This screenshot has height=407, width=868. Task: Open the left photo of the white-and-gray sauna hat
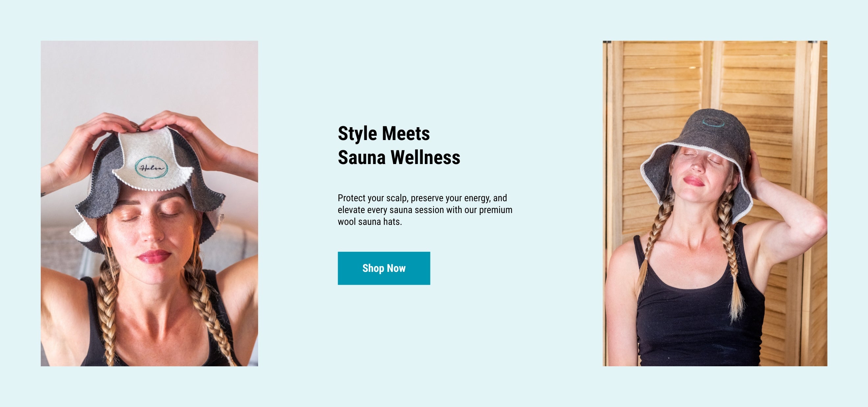149,203
